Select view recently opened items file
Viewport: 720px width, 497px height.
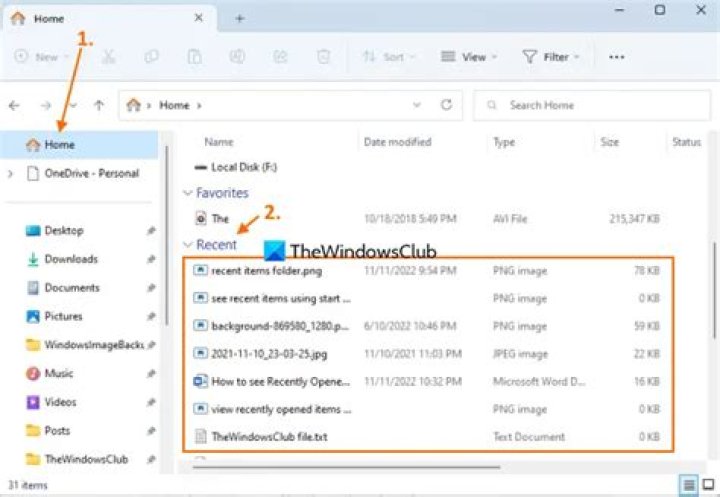[427, 409]
